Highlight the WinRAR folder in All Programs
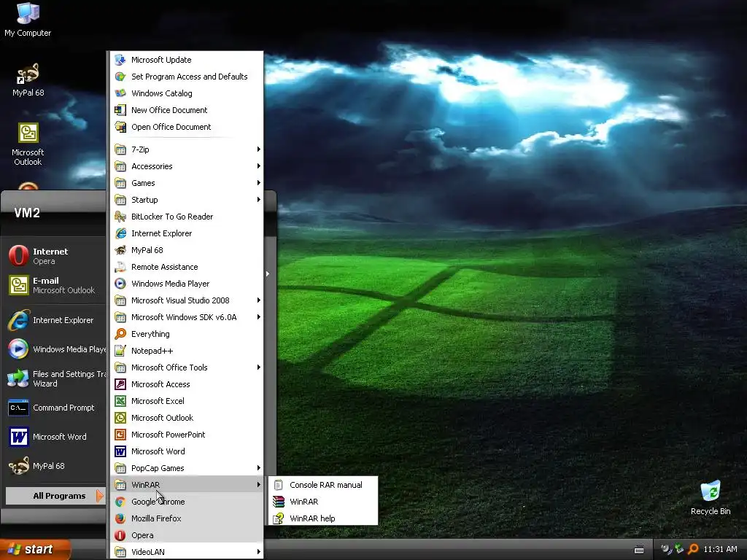747x560 pixels. [187, 485]
